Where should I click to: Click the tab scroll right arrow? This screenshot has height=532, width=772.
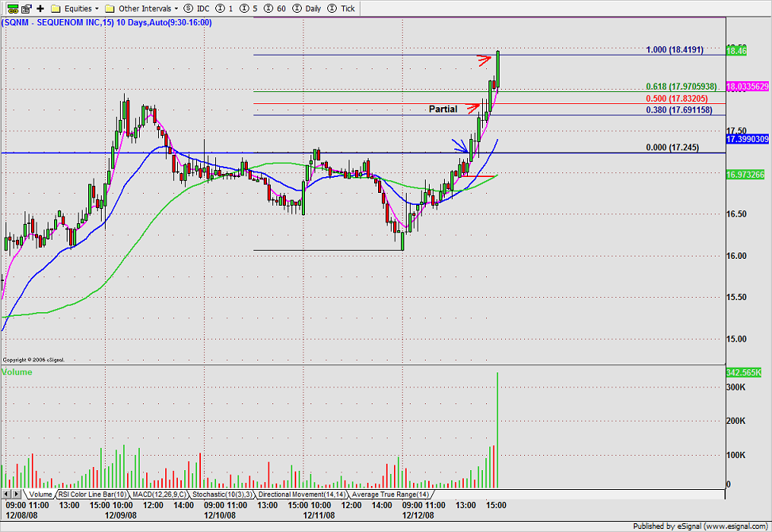(16, 494)
